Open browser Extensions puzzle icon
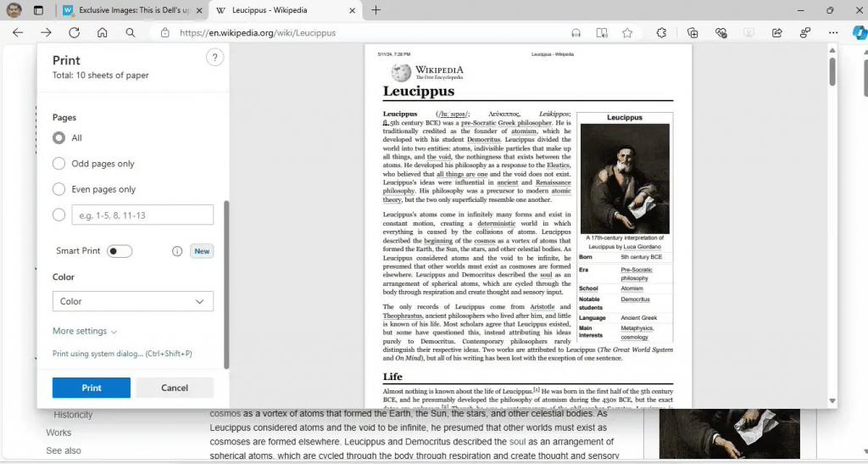 (x=661, y=33)
